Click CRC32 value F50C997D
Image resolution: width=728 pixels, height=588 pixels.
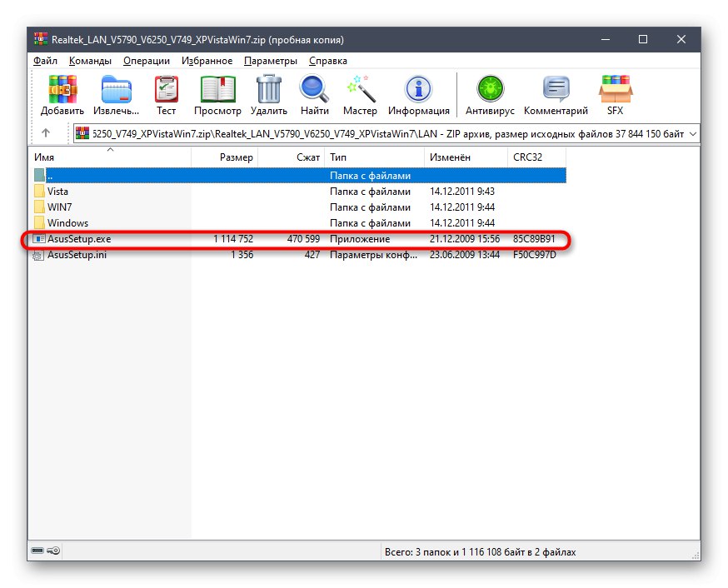pyautogui.click(x=535, y=254)
